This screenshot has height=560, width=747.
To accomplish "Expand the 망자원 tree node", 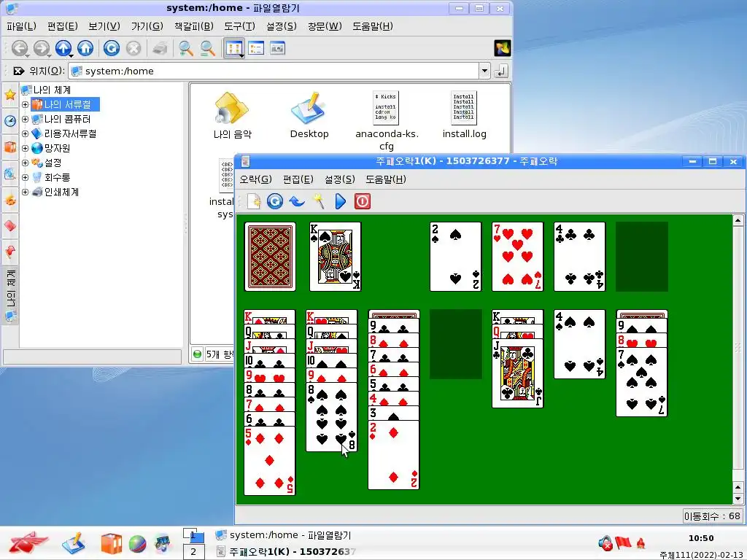I will click(26, 148).
